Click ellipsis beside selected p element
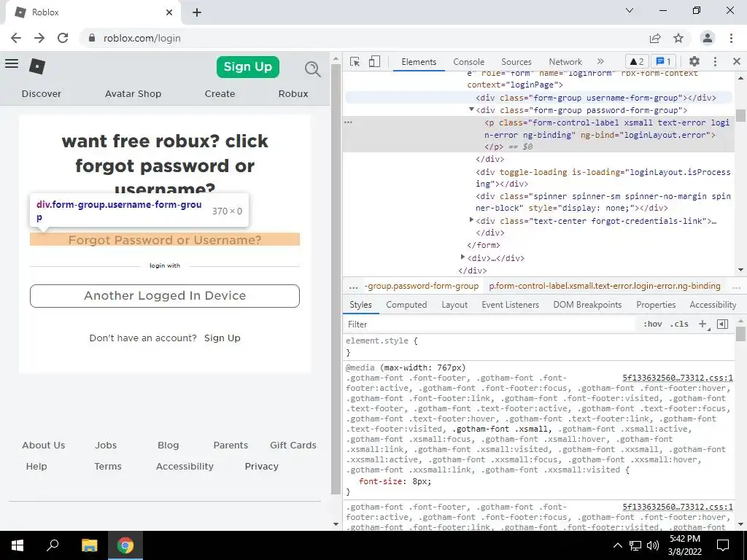Image resolution: width=747 pixels, height=560 pixels. (x=348, y=122)
